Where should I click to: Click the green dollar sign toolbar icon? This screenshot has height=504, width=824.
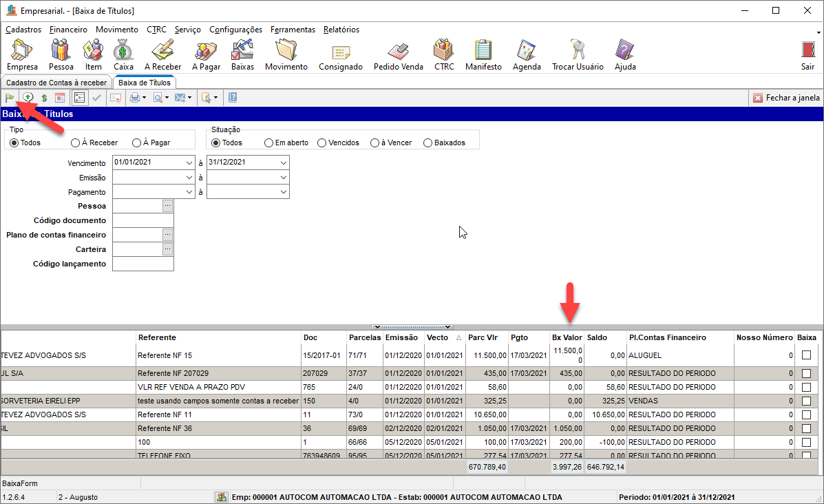44,98
